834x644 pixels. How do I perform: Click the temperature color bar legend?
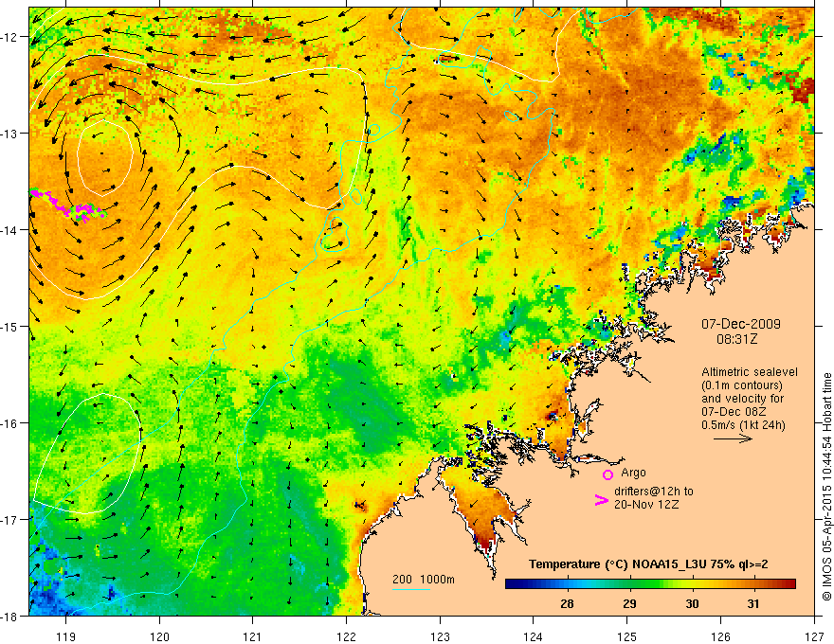click(650, 584)
